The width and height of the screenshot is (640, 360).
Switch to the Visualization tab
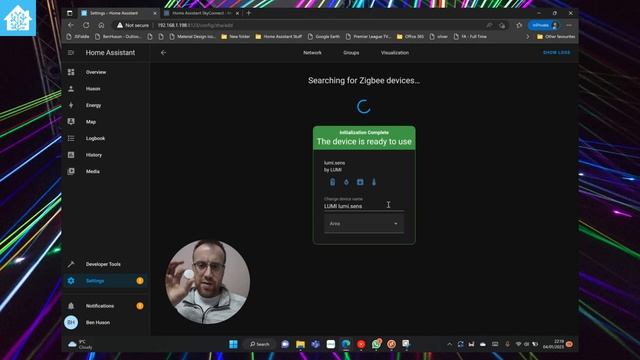point(395,53)
